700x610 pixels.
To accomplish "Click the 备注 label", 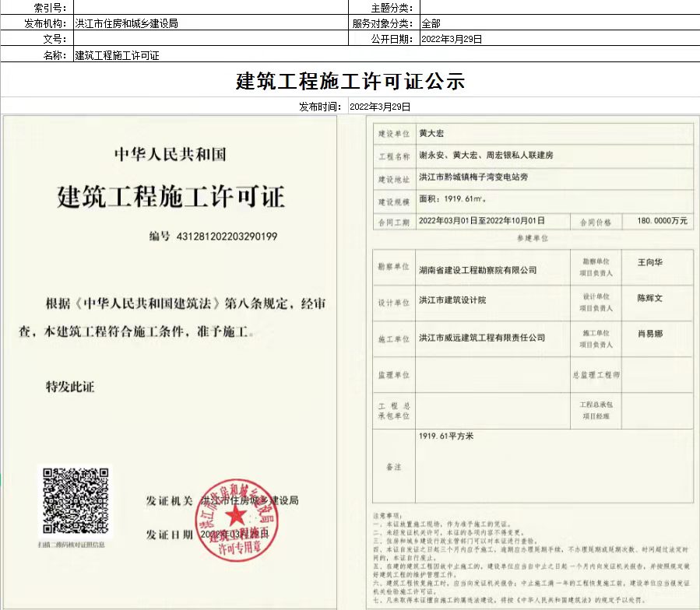I will [x=394, y=467].
